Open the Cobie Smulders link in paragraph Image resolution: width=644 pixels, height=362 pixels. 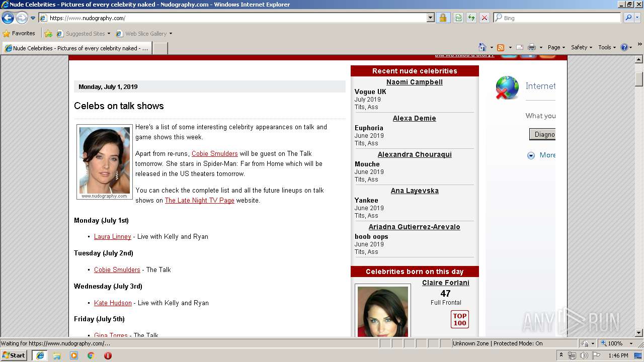[x=214, y=154]
